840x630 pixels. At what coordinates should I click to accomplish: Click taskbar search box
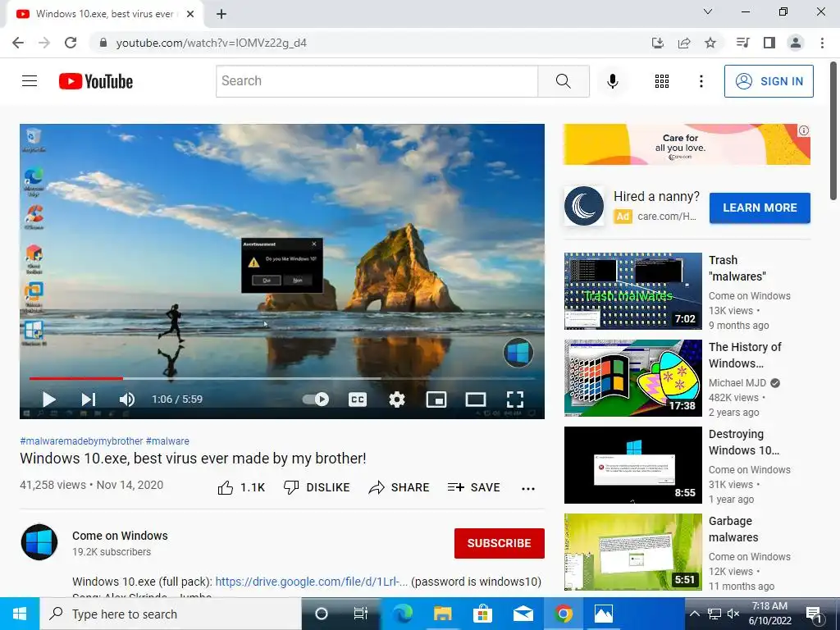click(x=171, y=614)
